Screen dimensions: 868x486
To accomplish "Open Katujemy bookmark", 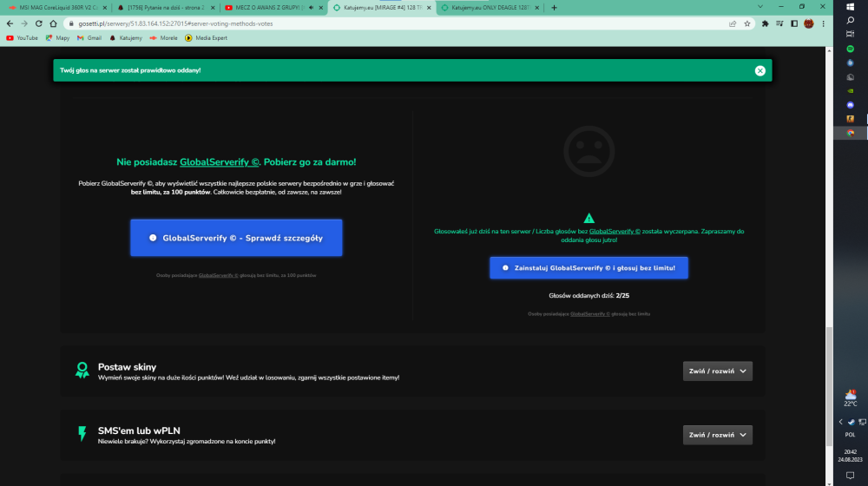I will 126,38.
